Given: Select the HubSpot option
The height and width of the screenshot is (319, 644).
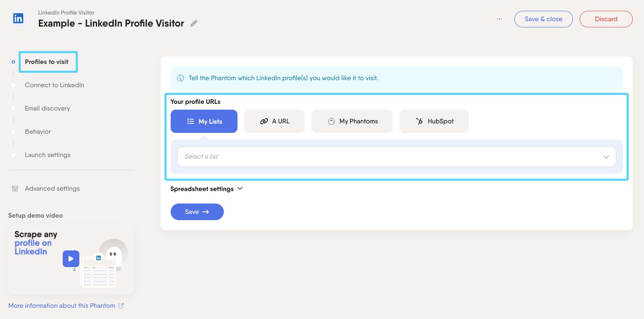Looking at the screenshot, I should [434, 121].
